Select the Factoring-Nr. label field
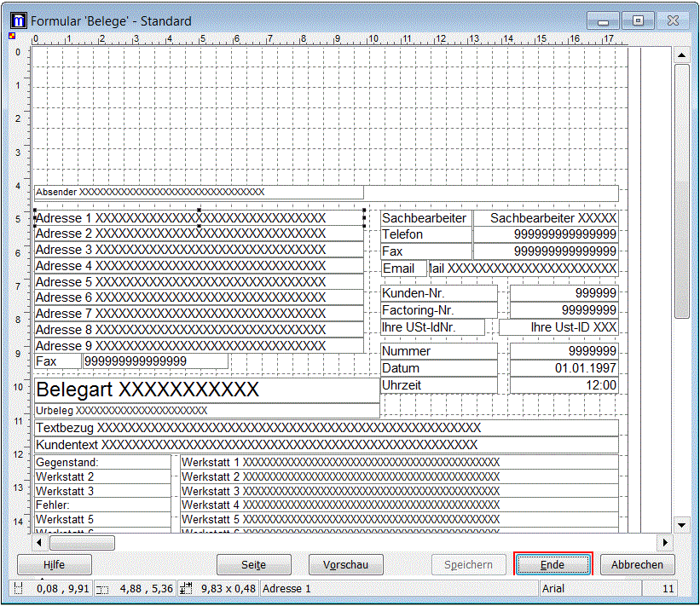The width and height of the screenshot is (700, 606). pyautogui.click(x=439, y=310)
